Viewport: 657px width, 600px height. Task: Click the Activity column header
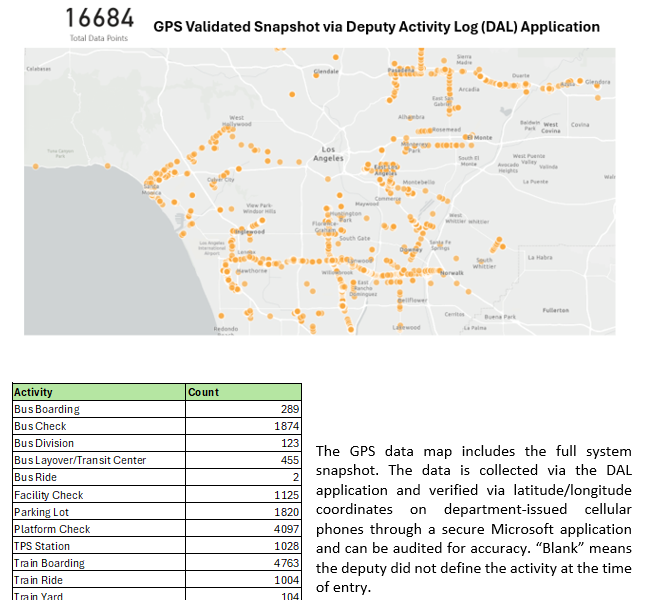34,392
